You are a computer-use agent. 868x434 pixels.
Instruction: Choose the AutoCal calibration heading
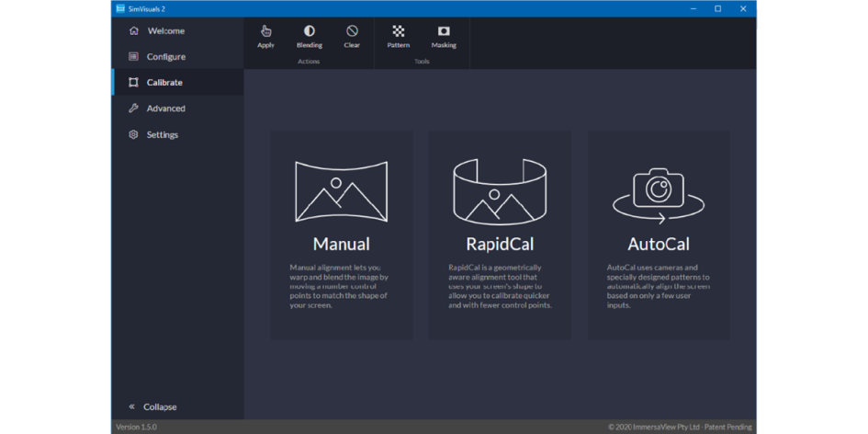(x=659, y=244)
